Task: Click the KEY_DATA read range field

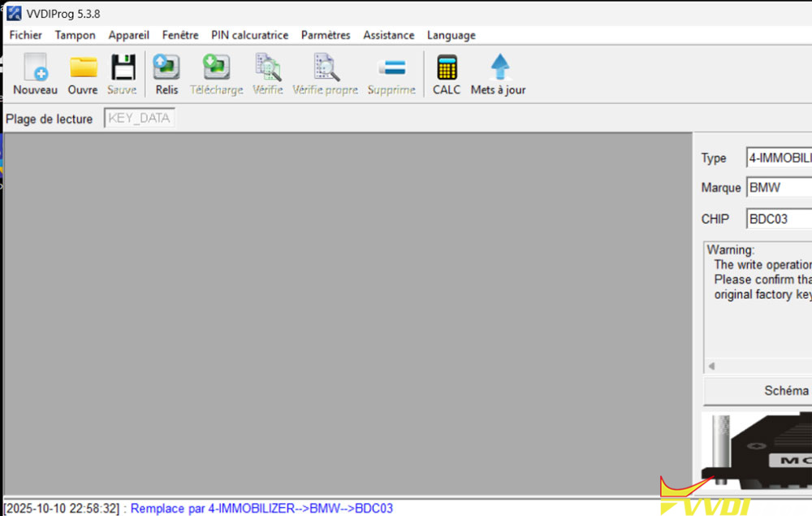Action: tap(140, 119)
